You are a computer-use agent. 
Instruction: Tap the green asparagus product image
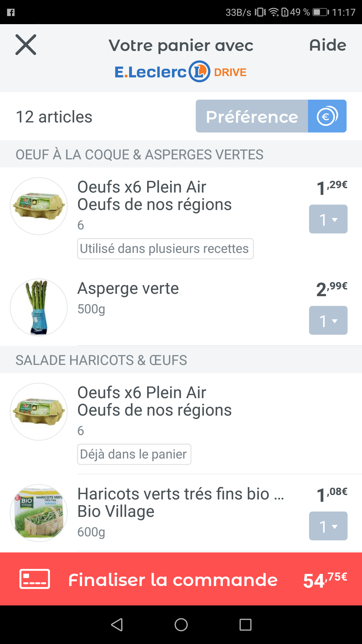39,307
